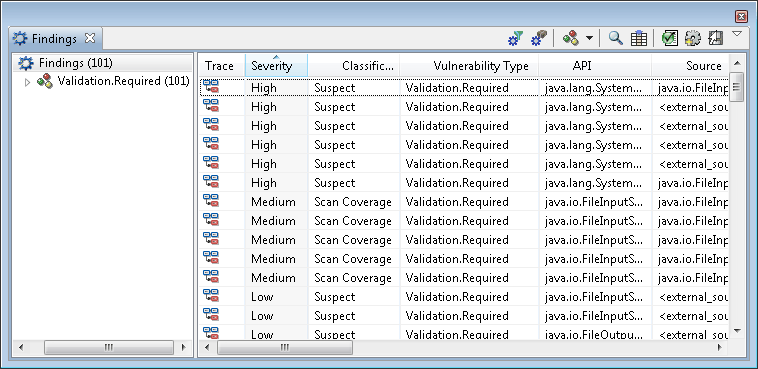The width and height of the screenshot is (758, 369).
Task: Click the table's horizontal scroll left arrow
Action: [x=207, y=347]
